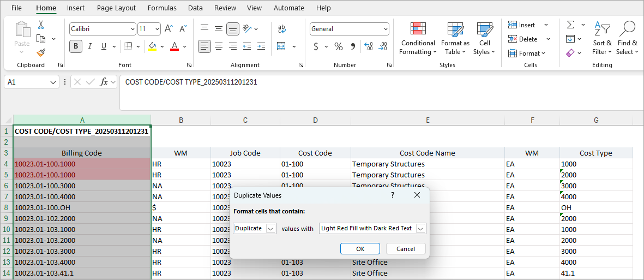Image resolution: width=644 pixels, height=280 pixels.
Task: Open the Duplicate/Unique dropdown in dialog
Action: tap(271, 229)
